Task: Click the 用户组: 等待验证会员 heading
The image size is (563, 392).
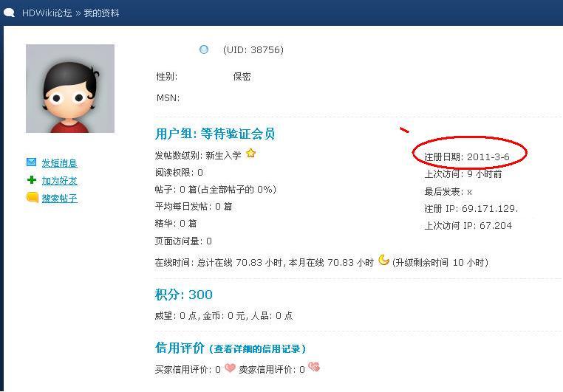Action: tap(215, 134)
